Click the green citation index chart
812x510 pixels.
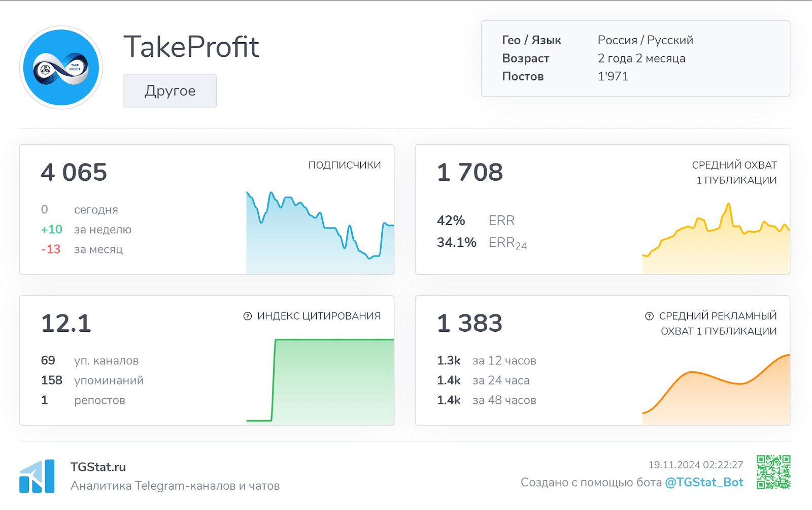click(x=320, y=381)
